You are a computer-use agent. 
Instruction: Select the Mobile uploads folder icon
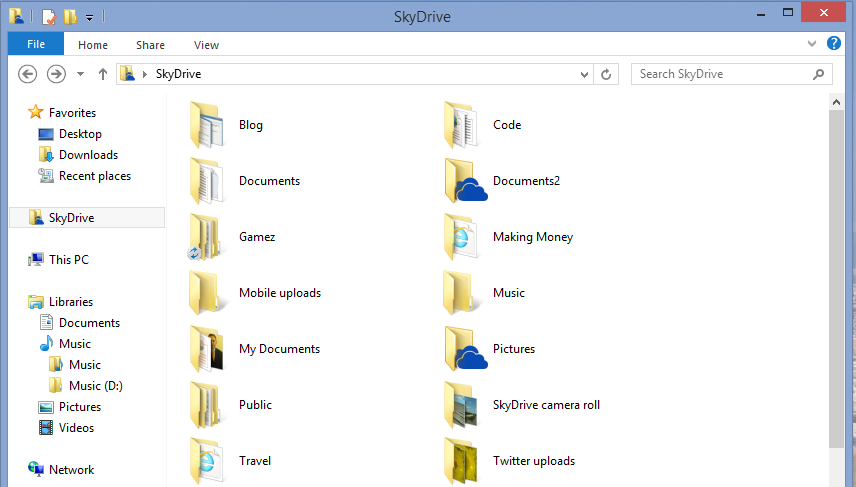pos(207,293)
